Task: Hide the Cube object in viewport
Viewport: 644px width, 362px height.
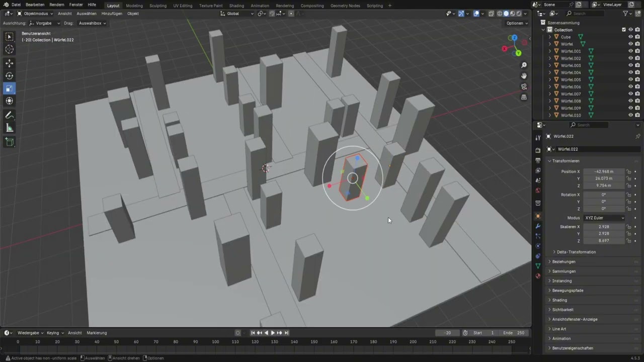Action: click(630, 37)
